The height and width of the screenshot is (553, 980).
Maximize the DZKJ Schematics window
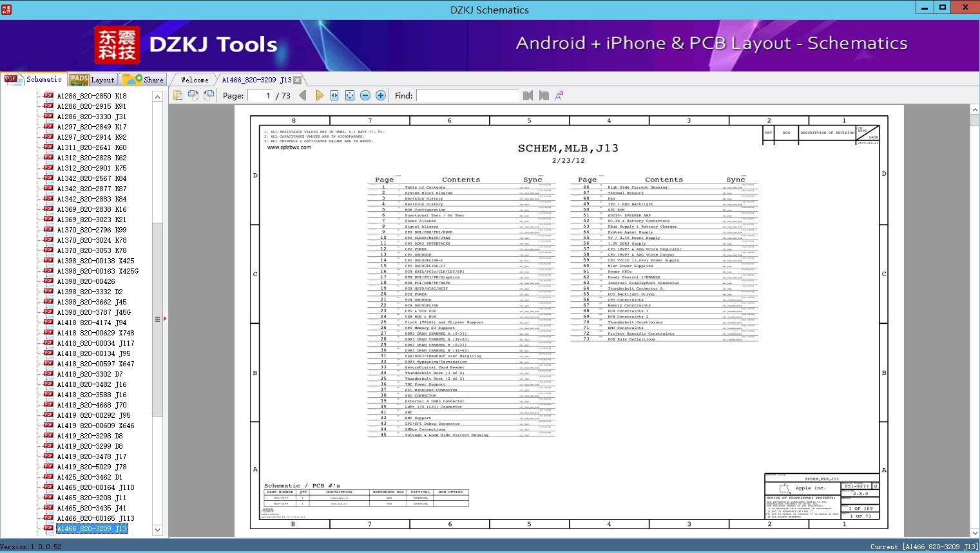coord(943,7)
